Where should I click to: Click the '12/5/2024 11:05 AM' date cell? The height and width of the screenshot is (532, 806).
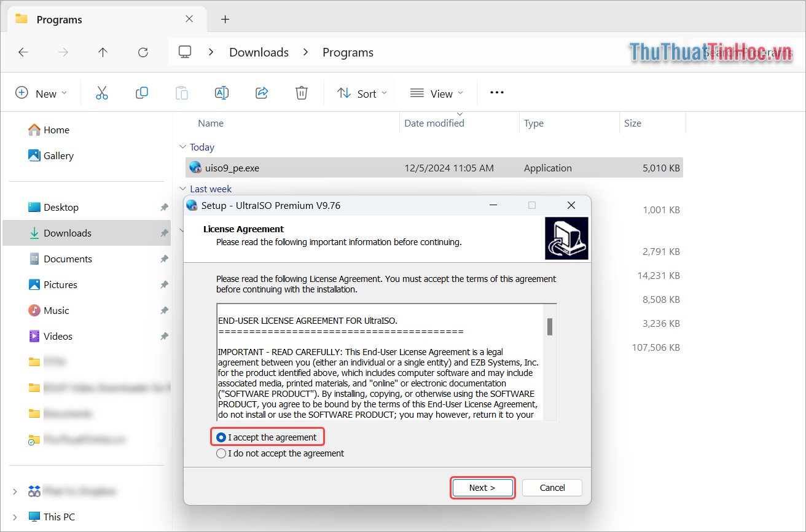pos(449,168)
